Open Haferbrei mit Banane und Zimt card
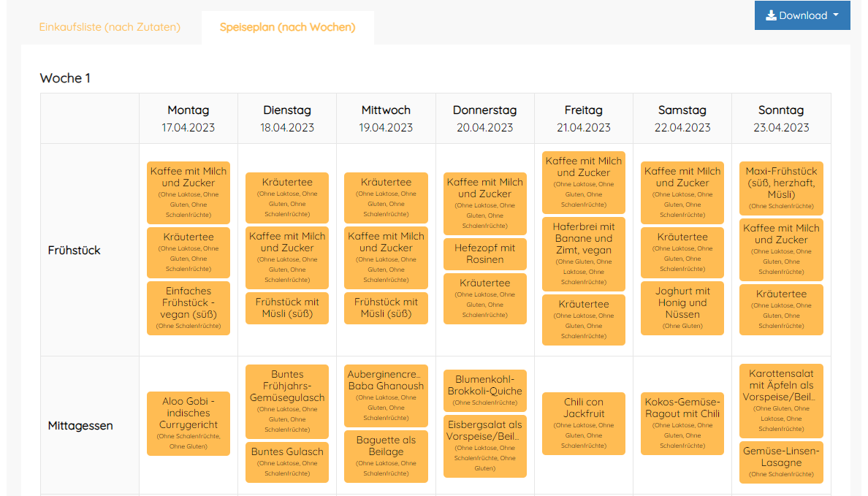The width and height of the screenshot is (868, 496). tap(583, 253)
